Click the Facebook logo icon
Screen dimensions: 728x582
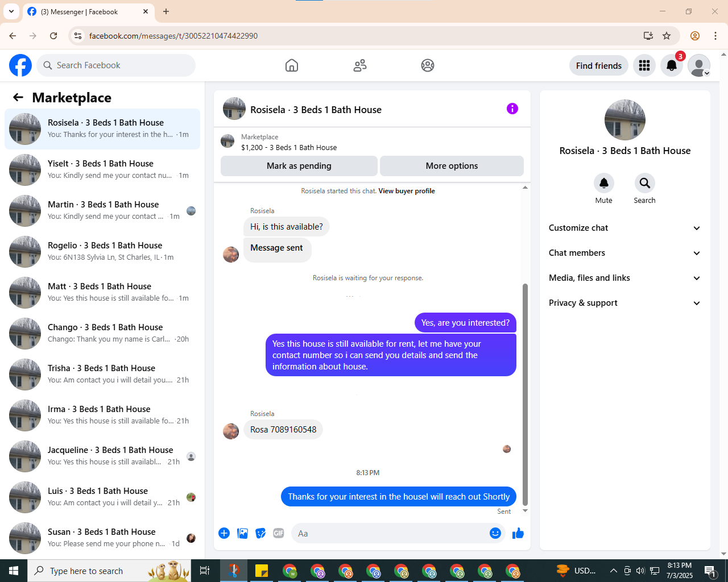(20, 65)
